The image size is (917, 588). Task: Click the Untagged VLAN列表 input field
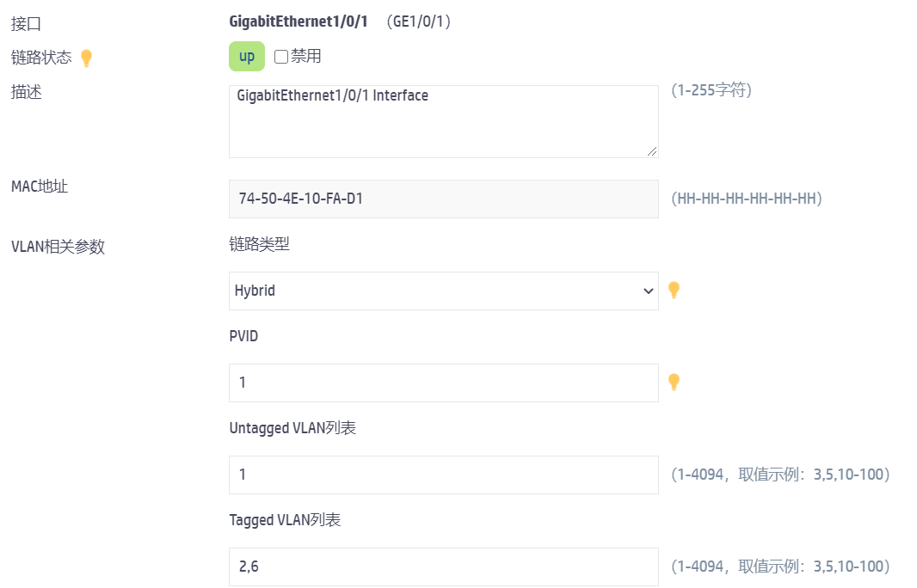pos(443,475)
